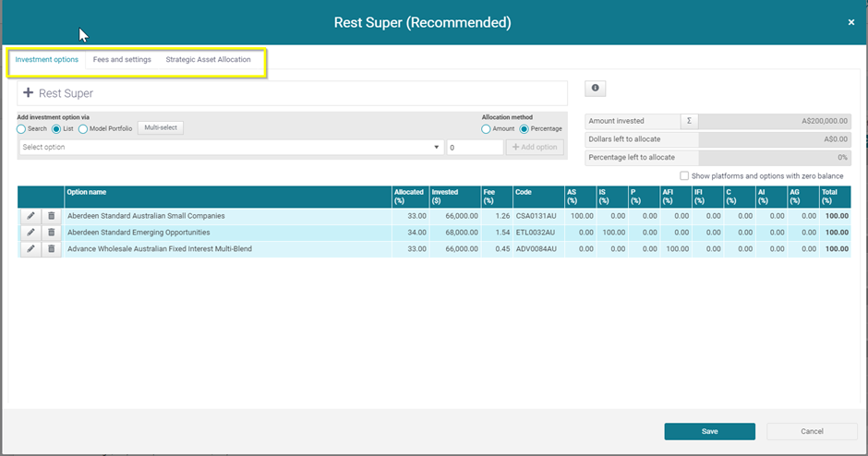Select the Search radio option

pyautogui.click(x=21, y=129)
